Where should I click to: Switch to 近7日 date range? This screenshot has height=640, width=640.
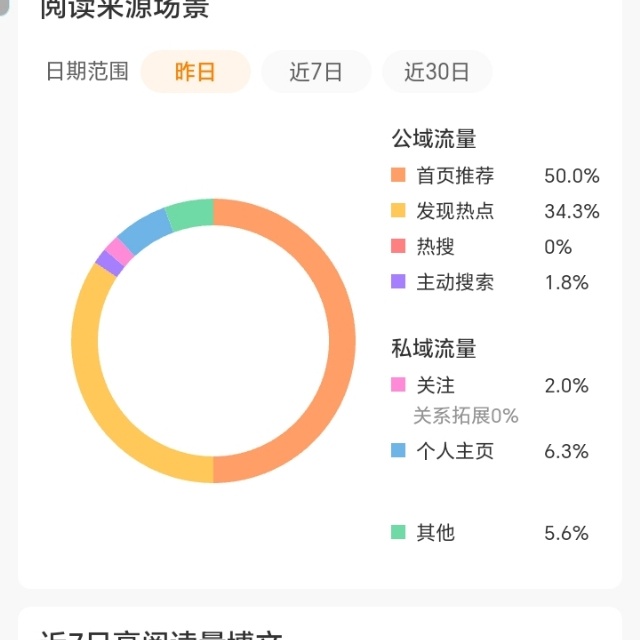tap(316, 72)
